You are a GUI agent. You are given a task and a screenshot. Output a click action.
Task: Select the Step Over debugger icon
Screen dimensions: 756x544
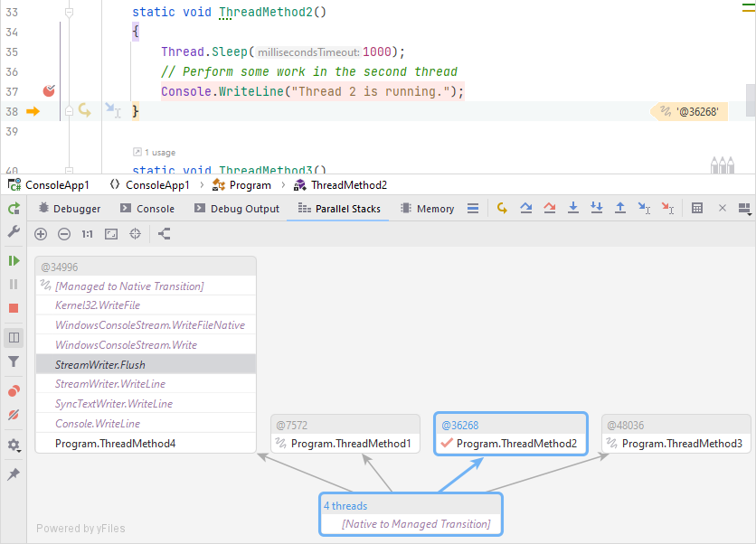click(525, 208)
